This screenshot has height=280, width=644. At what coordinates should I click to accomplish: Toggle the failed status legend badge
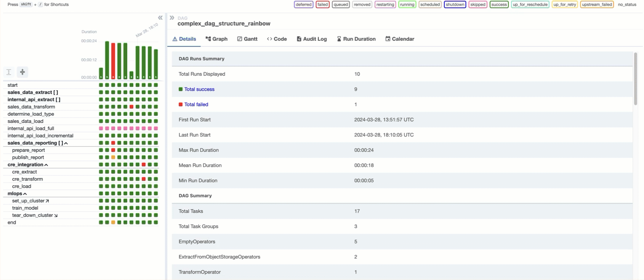pyautogui.click(x=322, y=5)
